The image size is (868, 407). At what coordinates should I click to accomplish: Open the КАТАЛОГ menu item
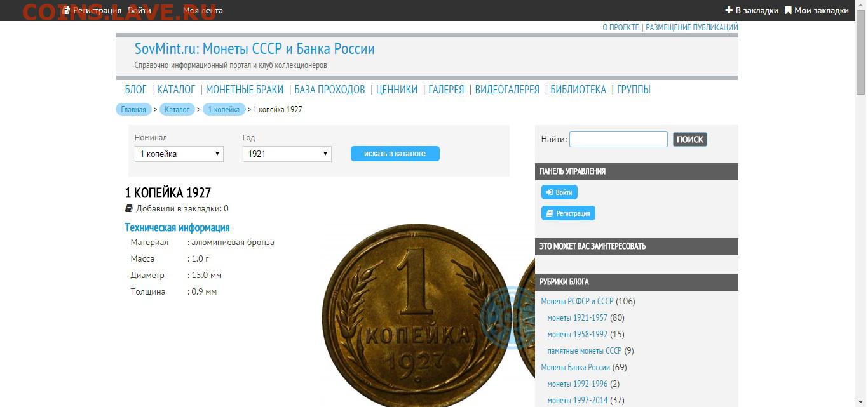(x=176, y=90)
